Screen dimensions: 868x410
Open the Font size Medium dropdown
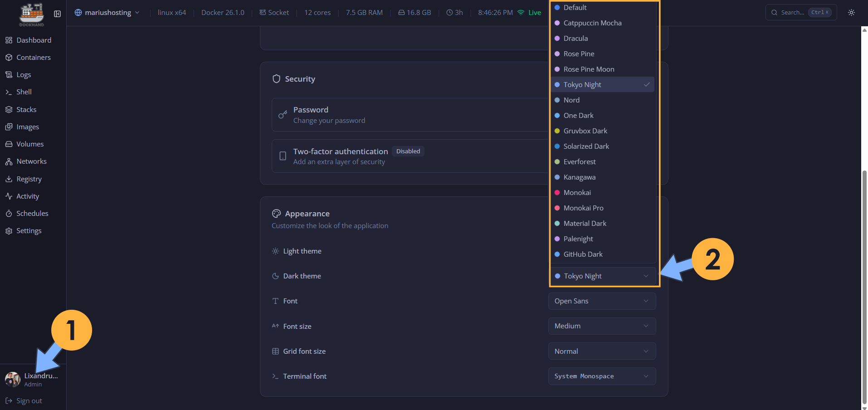click(x=601, y=326)
